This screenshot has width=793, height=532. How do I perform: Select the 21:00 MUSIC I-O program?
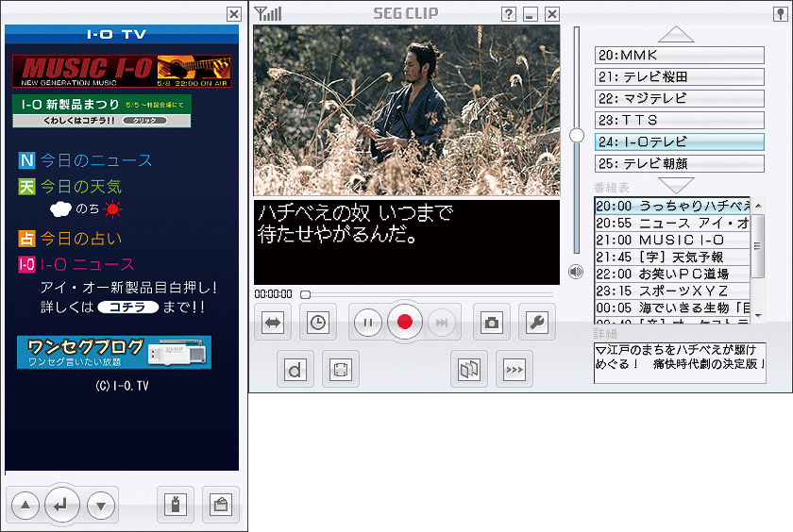click(x=672, y=240)
